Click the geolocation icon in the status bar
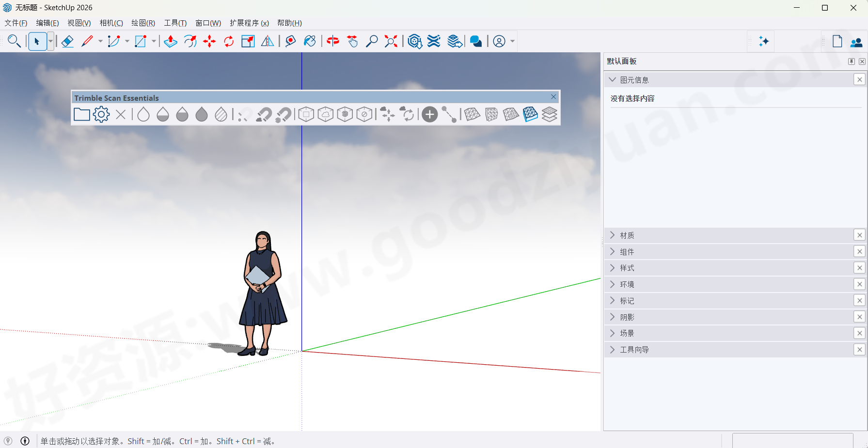This screenshot has width=868, height=448. (x=8, y=441)
